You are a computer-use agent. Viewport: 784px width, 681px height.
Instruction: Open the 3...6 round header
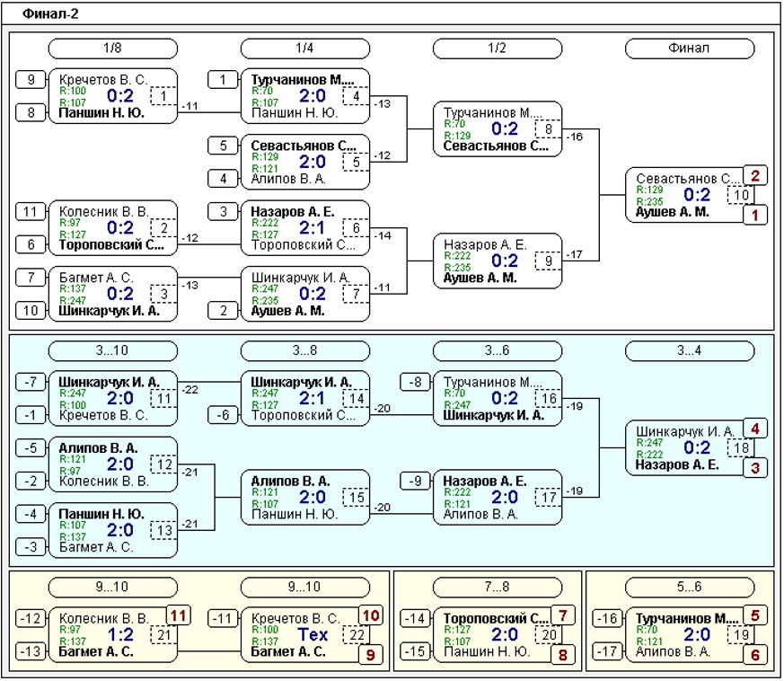497,350
